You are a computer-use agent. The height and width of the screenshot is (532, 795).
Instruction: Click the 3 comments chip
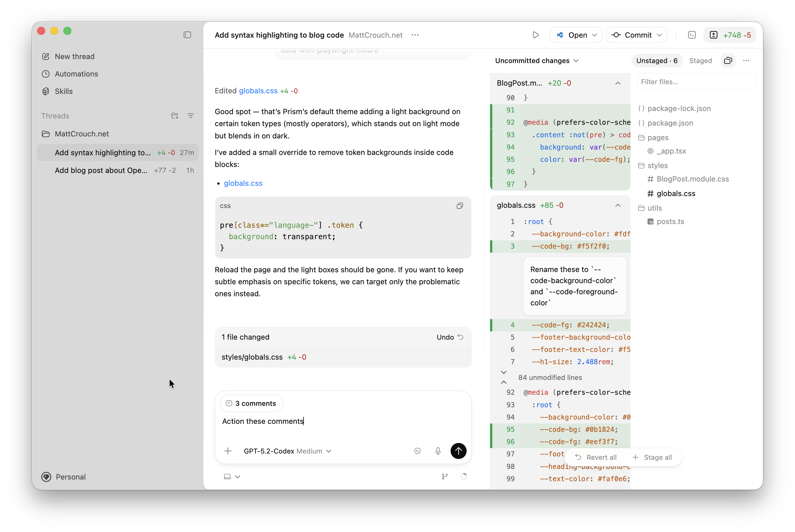[x=252, y=403]
